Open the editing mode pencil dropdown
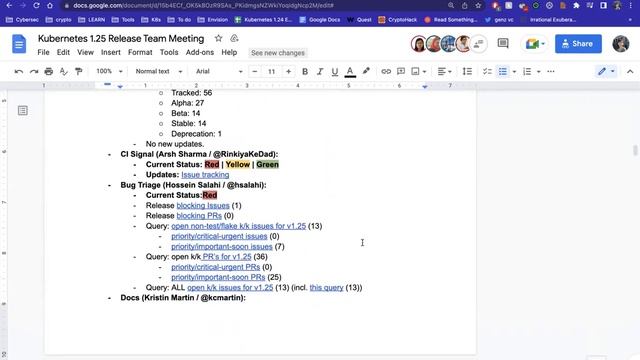Screen dimensions: 640x360 click(x=606, y=71)
